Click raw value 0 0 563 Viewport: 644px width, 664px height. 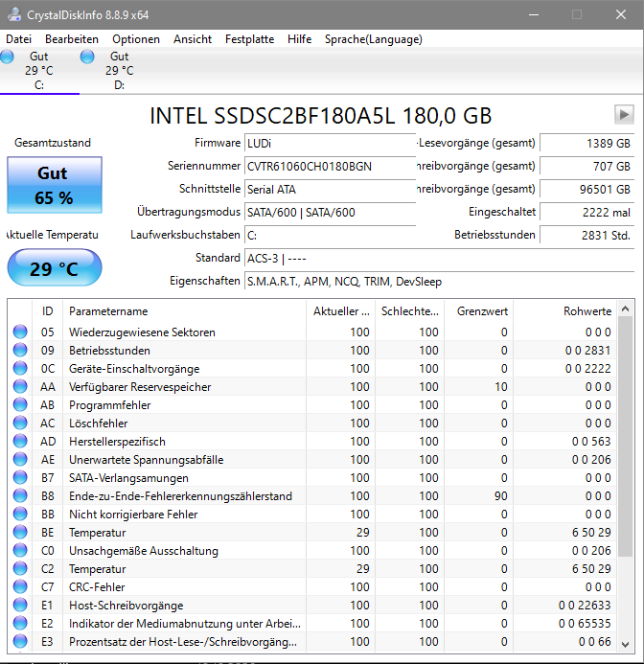point(591,442)
